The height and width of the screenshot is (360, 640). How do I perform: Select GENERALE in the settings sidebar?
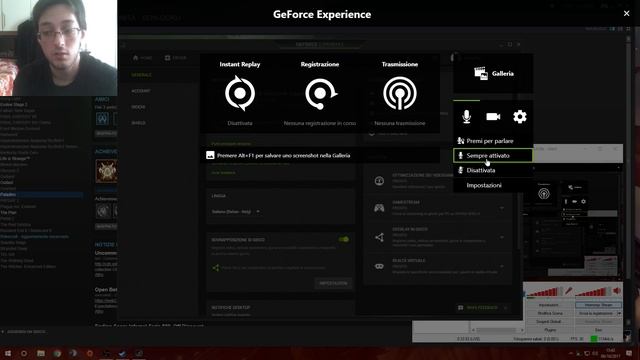point(141,75)
